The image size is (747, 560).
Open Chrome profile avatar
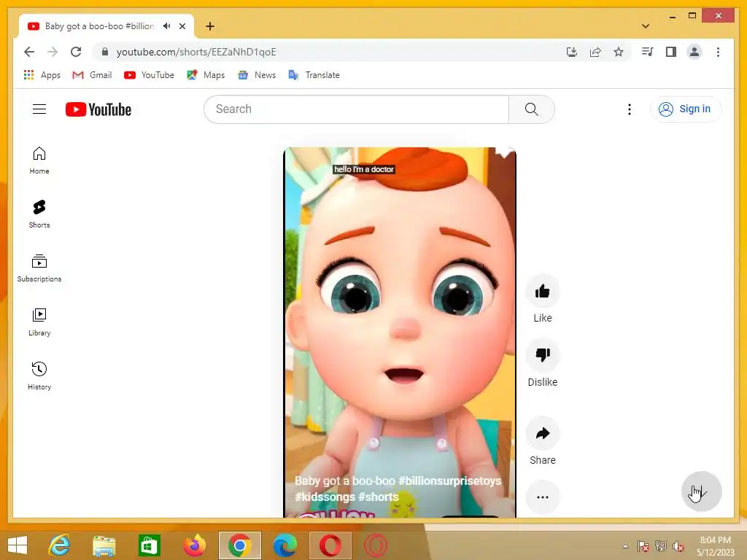[694, 52]
